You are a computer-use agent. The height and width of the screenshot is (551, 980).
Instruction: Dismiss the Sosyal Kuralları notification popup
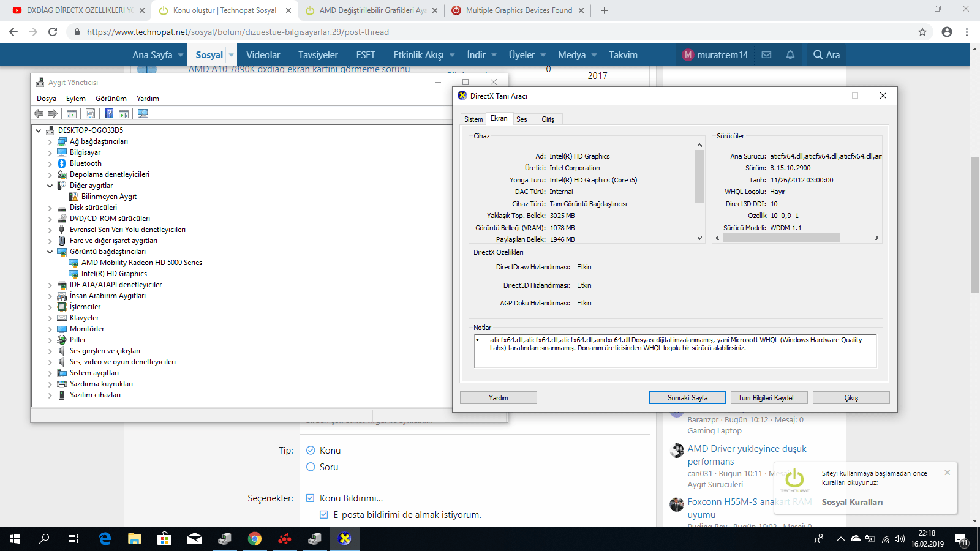[x=948, y=473]
